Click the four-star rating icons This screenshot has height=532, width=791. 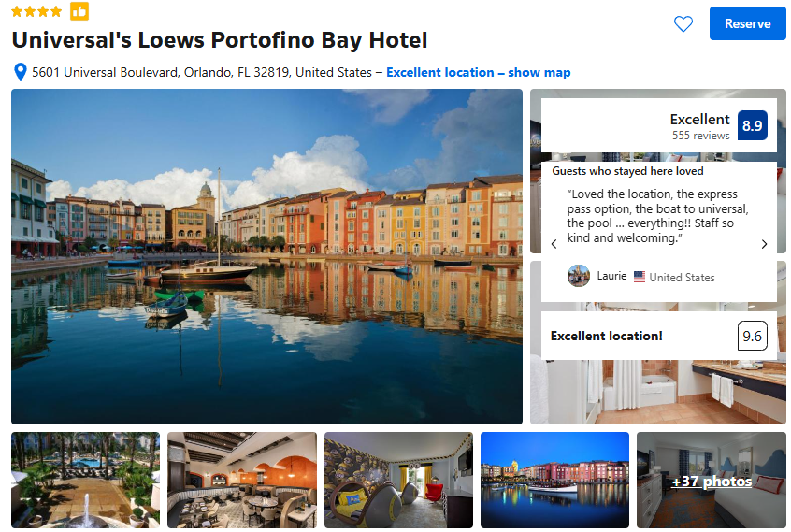36,11
